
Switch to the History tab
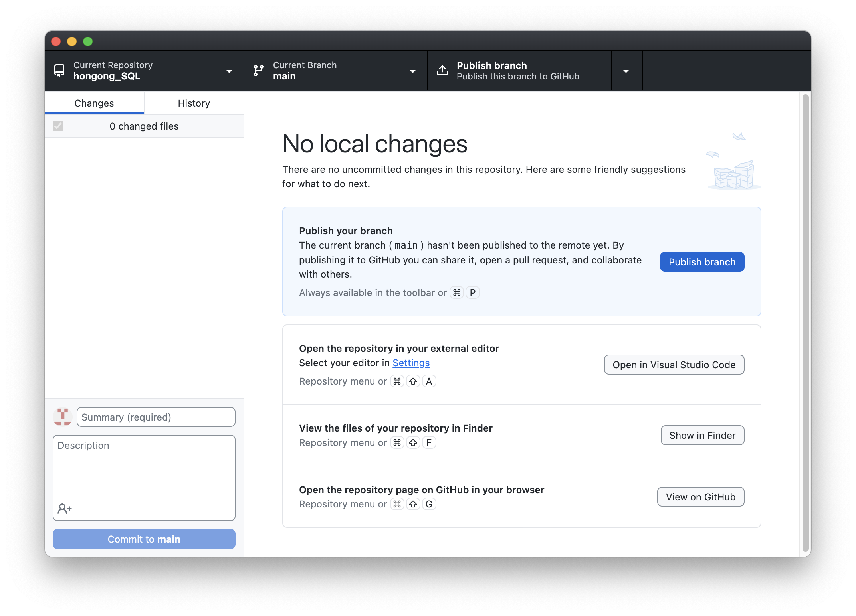[x=194, y=103]
